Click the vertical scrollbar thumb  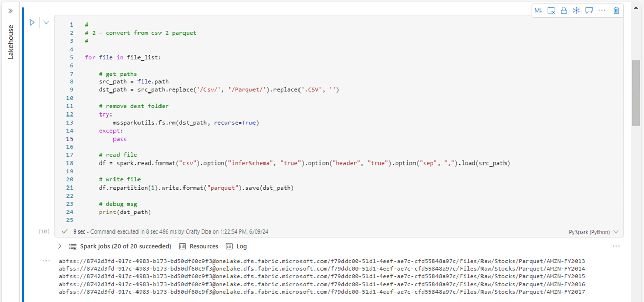pyautogui.click(x=636, y=92)
